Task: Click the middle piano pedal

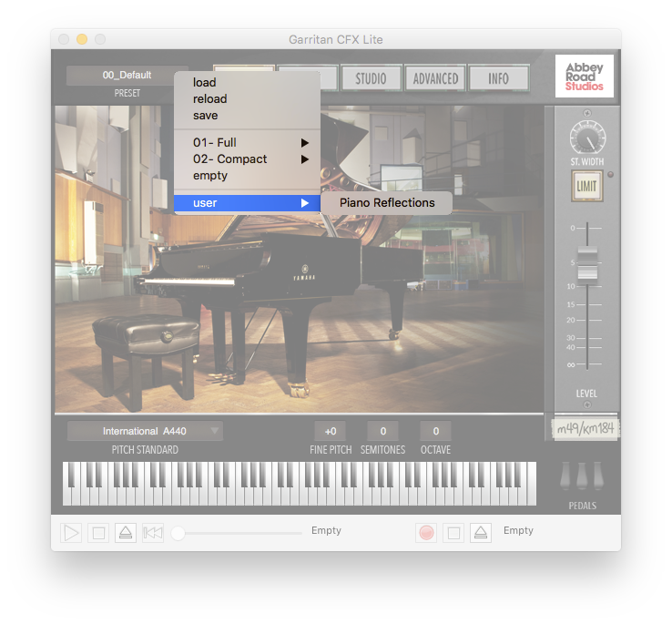Action: 582,476
